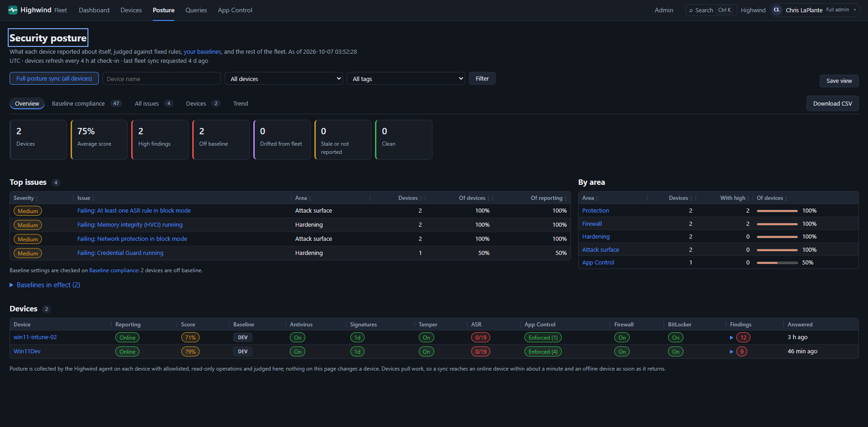Click the 71% score badge
868x427 pixels.
tap(190, 338)
